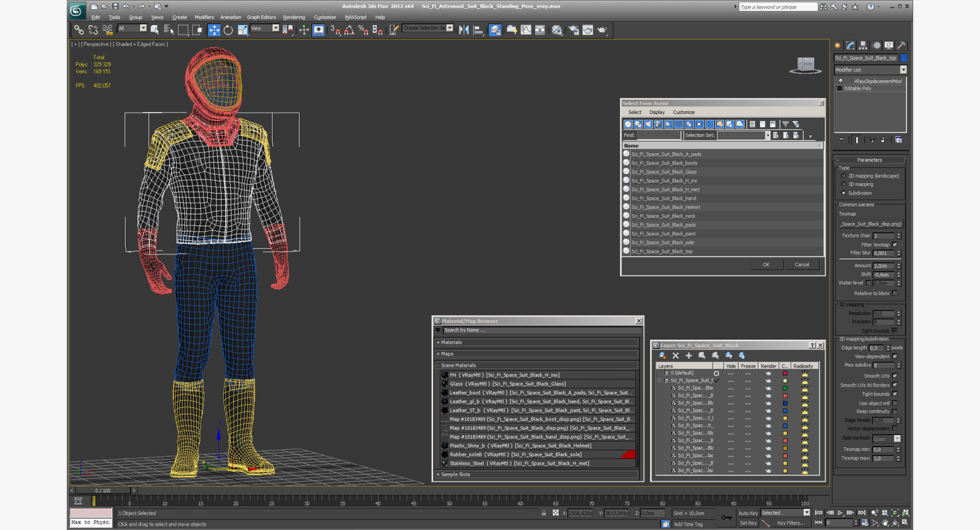
Task: Collapse the Parameters rollout
Action: [x=869, y=160]
